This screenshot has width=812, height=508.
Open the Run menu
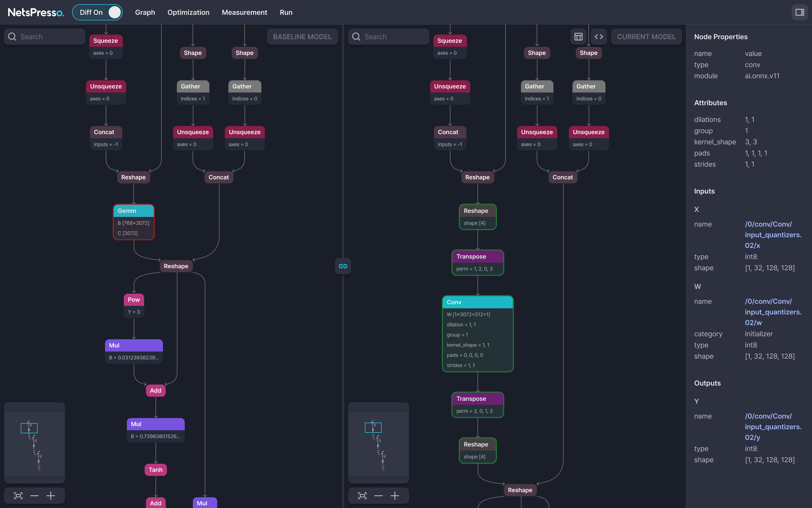(x=285, y=12)
